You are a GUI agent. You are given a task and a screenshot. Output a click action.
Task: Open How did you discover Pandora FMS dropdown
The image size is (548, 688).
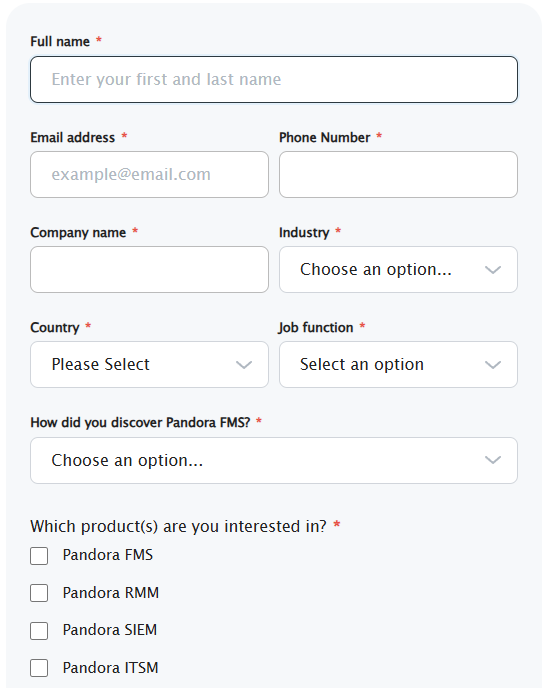pos(274,460)
